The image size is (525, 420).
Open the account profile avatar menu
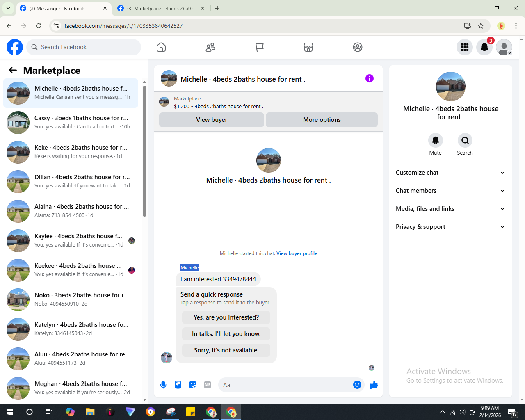click(504, 47)
